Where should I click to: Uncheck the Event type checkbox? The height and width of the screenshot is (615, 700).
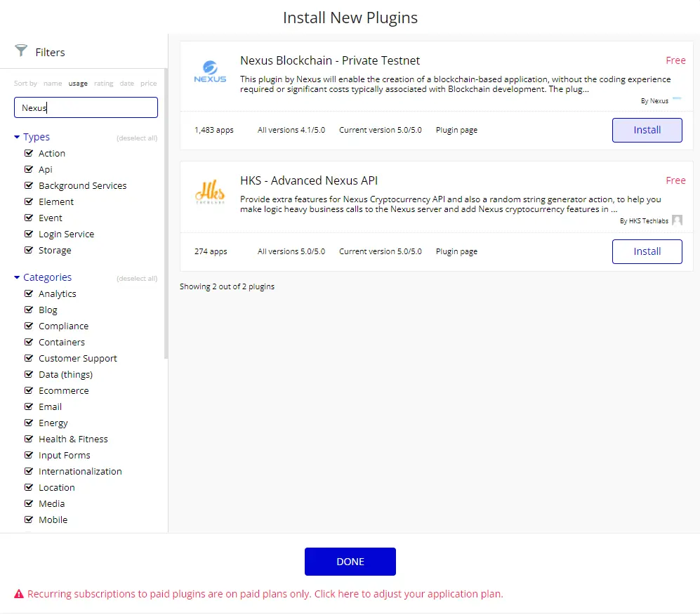pyautogui.click(x=29, y=218)
